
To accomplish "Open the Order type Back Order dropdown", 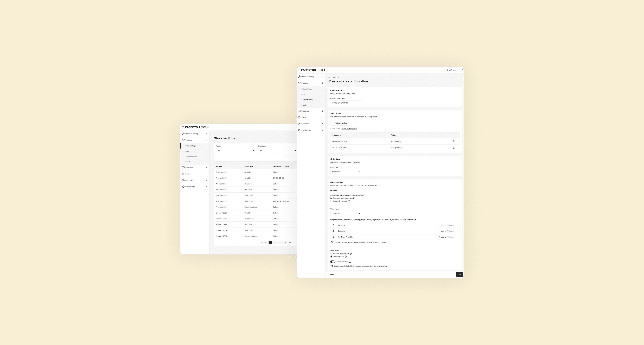I will coord(346,172).
